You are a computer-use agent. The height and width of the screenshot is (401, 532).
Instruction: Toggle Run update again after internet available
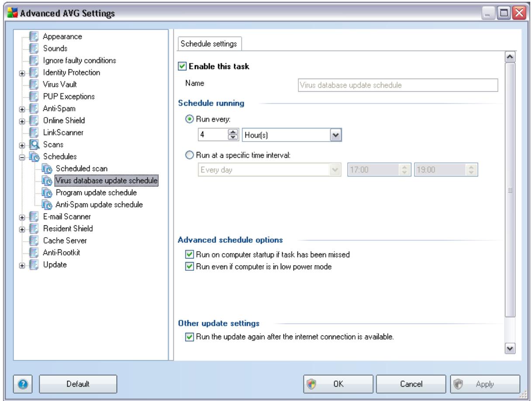[189, 337]
